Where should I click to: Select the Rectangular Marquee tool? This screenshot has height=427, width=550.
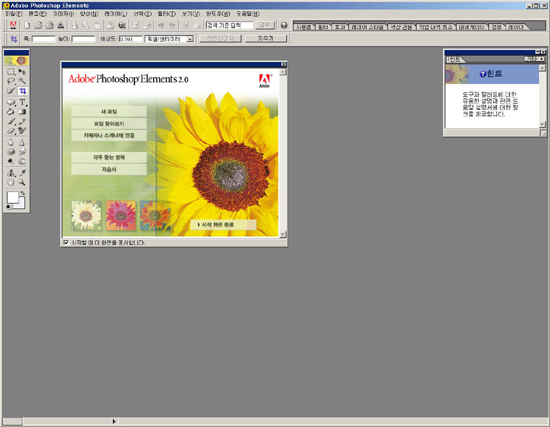tap(11, 72)
